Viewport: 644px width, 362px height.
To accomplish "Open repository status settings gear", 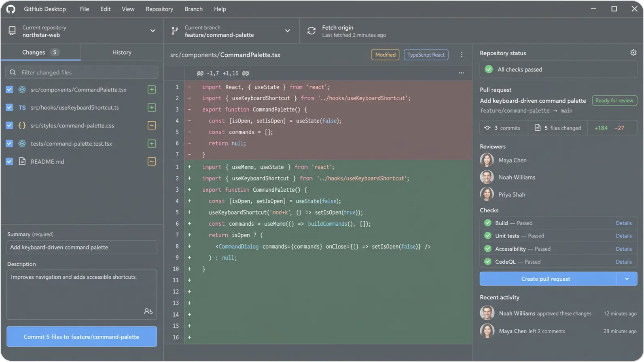I will pyautogui.click(x=633, y=53).
